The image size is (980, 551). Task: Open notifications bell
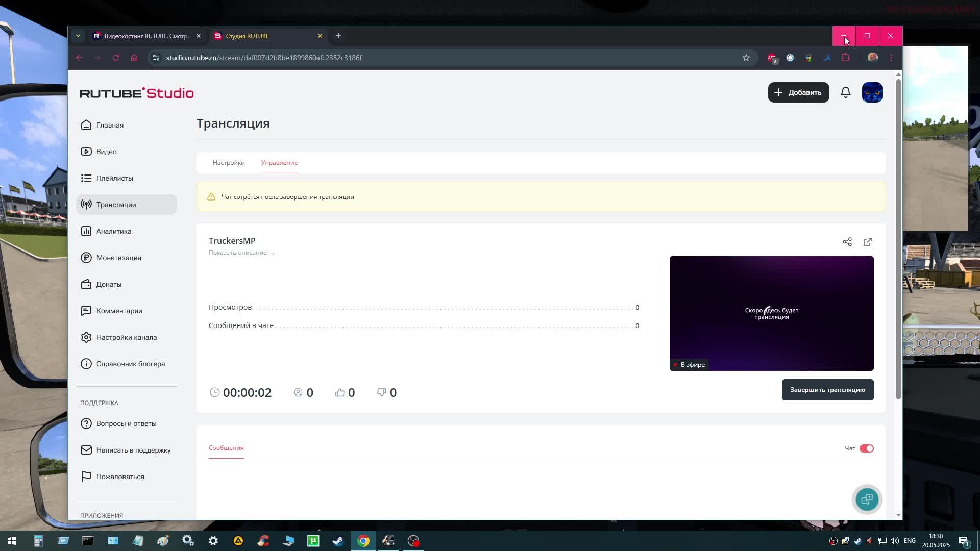(x=846, y=92)
